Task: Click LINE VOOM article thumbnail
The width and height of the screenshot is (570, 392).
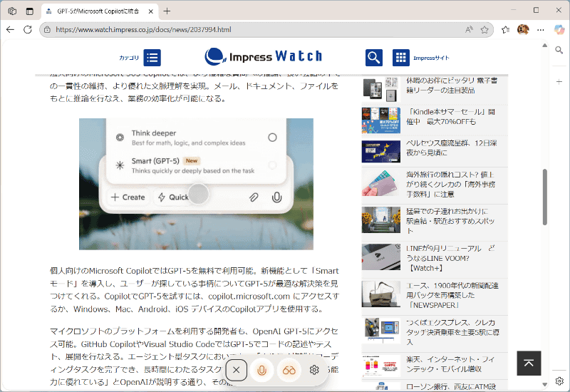Action: pyautogui.click(x=381, y=257)
